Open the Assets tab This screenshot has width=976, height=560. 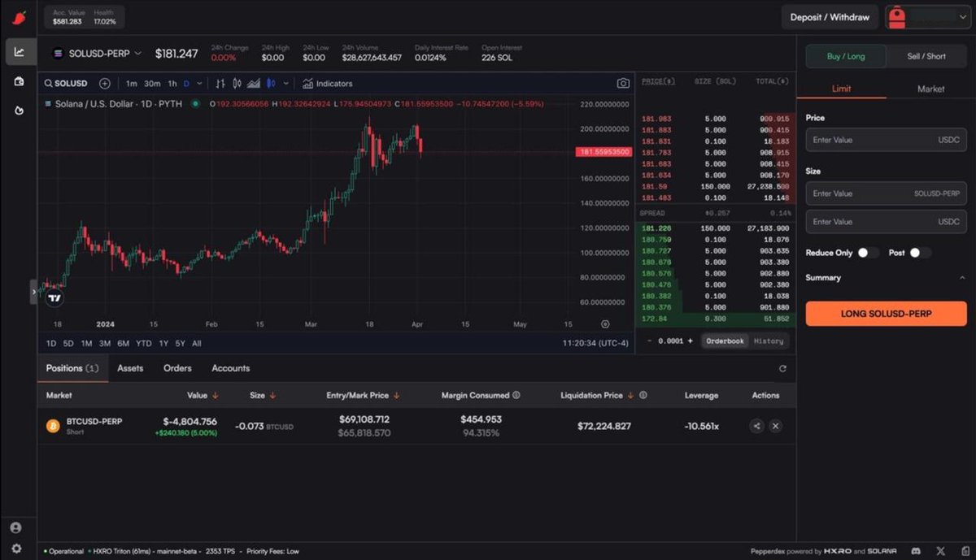tap(130, 368)
